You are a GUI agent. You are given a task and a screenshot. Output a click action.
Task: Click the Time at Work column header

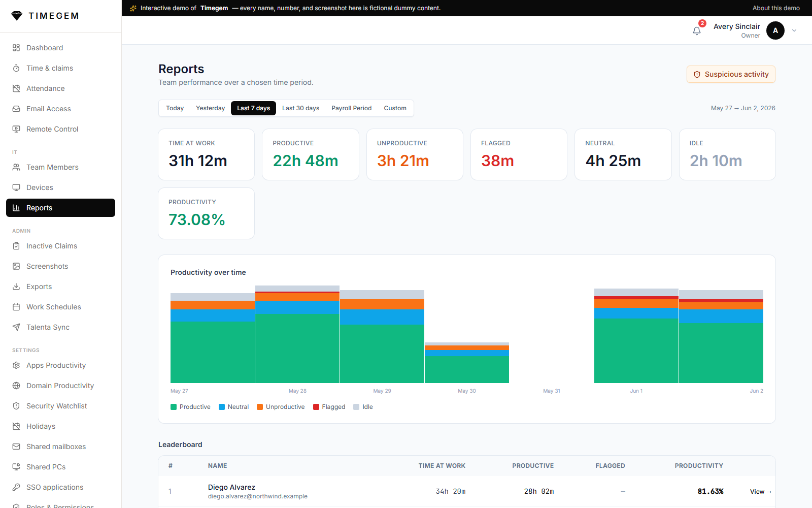point(442,466)
